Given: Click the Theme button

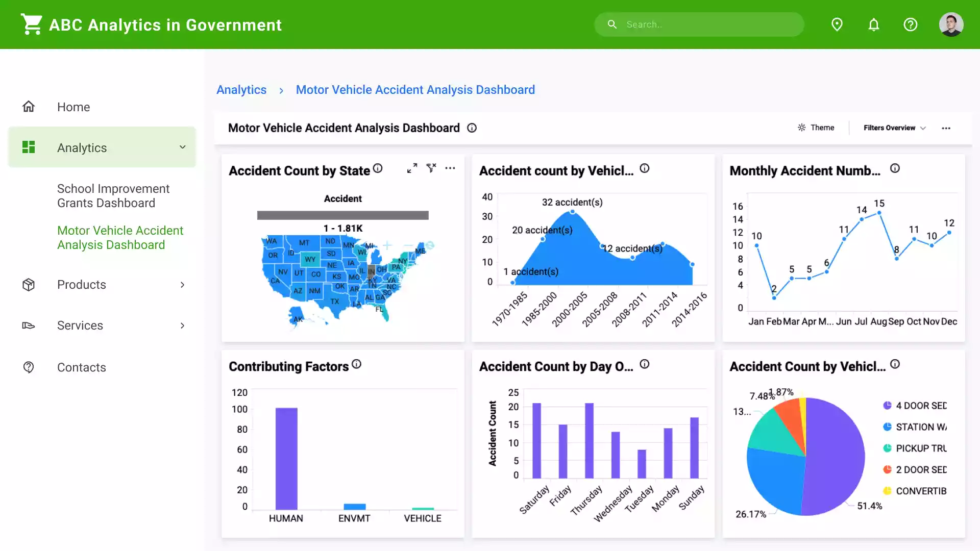Looking at the screenshot, I should 816,128.
